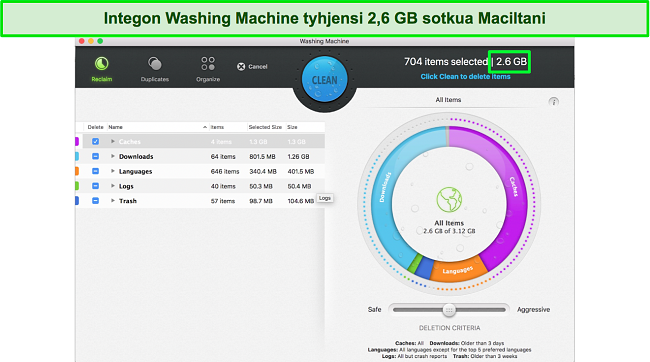This screenshot has height=362, width=650.
Task: Click the DELETION CRITERIA heading
Action: [x=449, y=328]
